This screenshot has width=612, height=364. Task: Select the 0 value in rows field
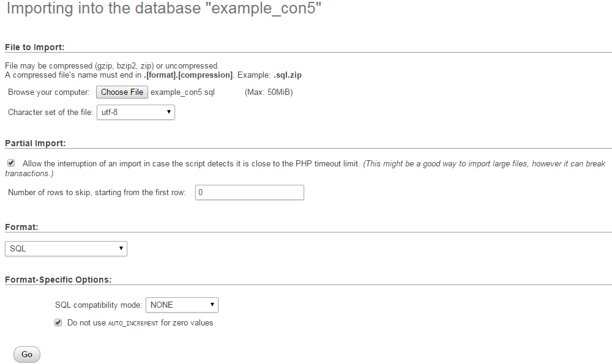coord(200,192)
